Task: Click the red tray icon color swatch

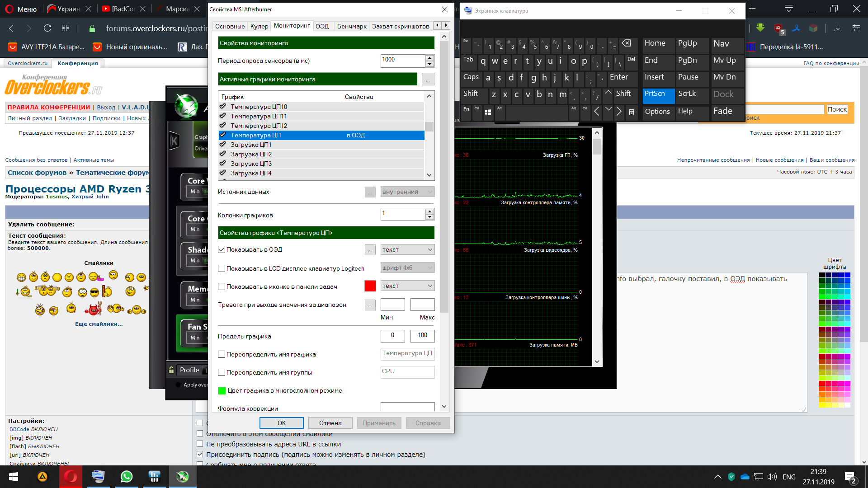Action: pyautogui.click(x=370, y=286)
